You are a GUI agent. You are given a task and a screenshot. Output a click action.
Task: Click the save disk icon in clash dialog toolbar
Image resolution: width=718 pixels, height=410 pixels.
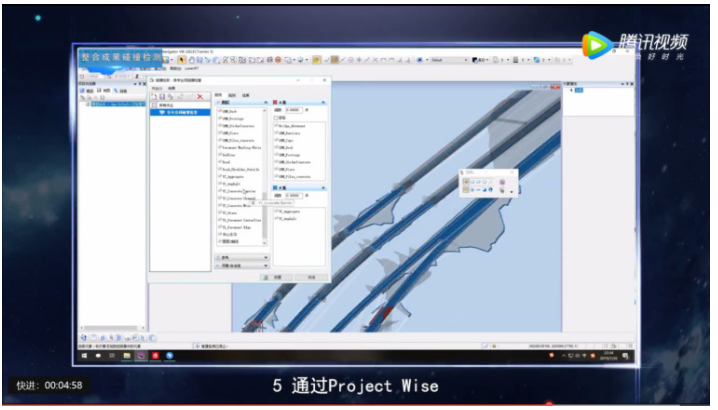(x=162, y=97)
